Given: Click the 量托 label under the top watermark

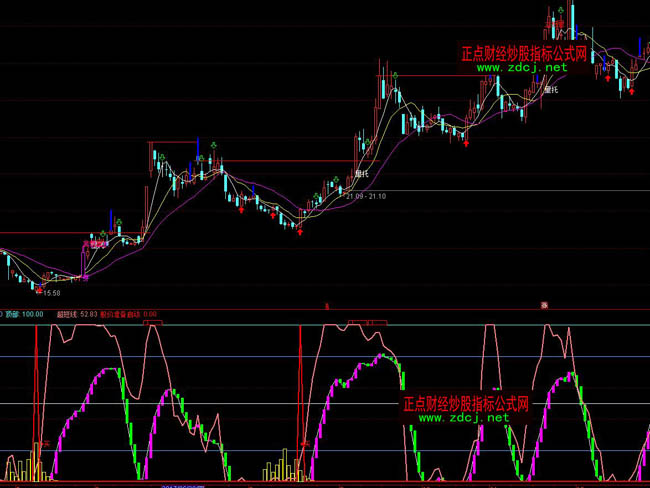Looking at the screenshot, I should click(x=549, y=90).
